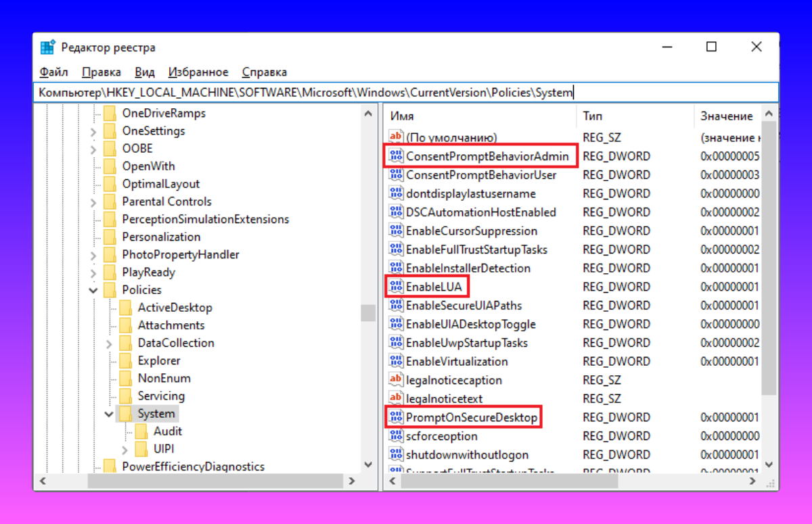812x524 pixels.
Task: Click the DWORD icon beside dontdisplaylastusername
Action: pyautogui.click(x=396, y=193)
